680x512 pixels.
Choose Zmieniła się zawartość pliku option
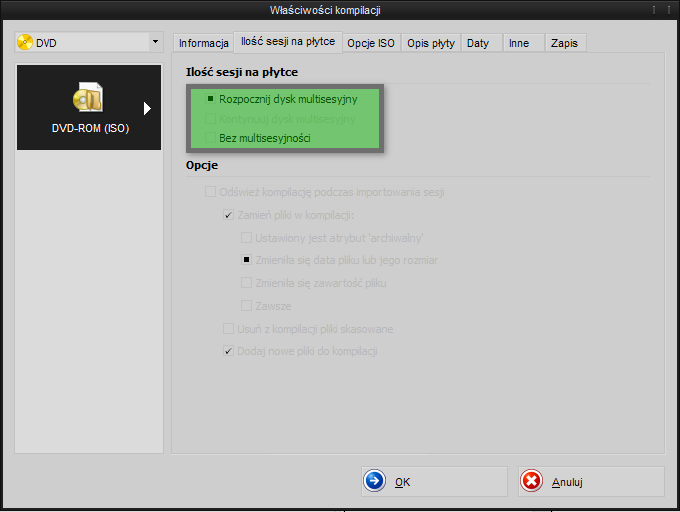click(314, 283)
